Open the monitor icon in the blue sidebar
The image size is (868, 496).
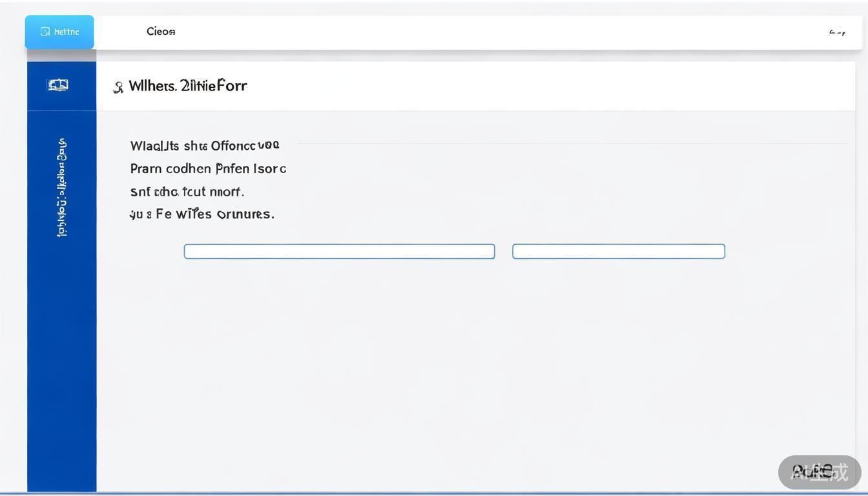[58, 85]
